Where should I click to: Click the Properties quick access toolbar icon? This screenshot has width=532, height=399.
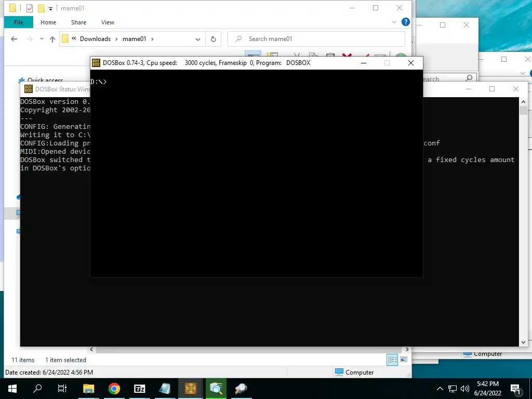[x=30, y=8]
